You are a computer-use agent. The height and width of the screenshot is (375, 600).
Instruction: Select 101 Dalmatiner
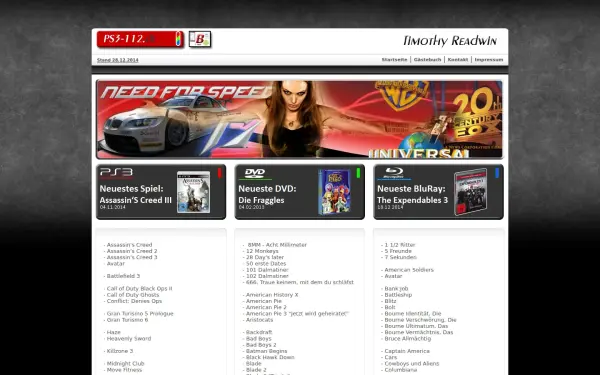pyautogui.click(x=266, y=270)
